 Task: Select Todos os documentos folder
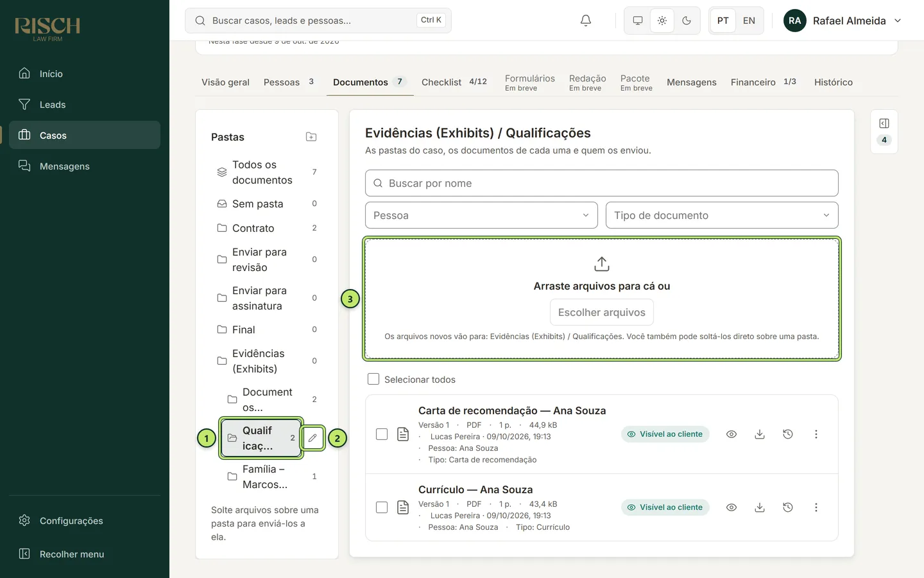[x=267, y=172]
